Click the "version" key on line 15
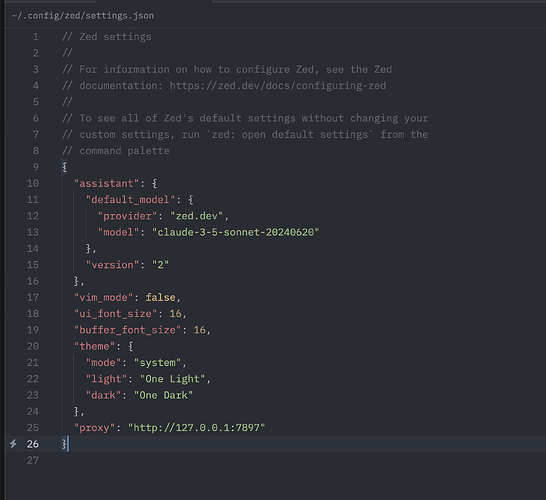 pos(112,265)
